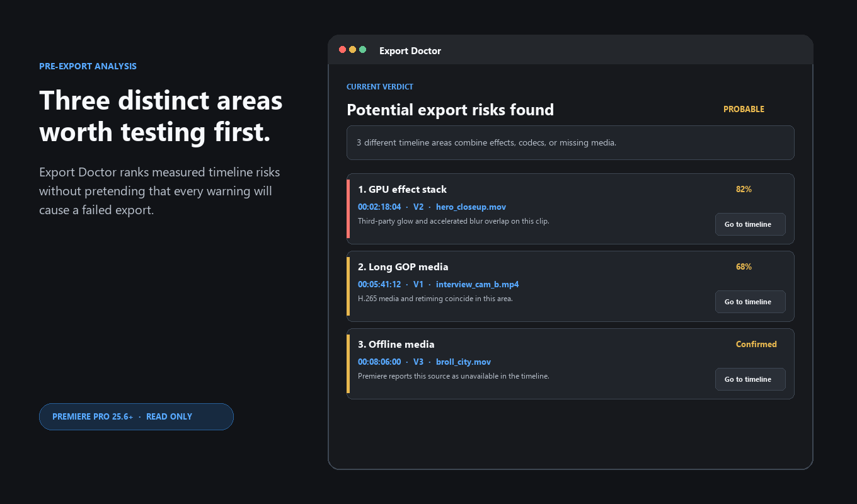The image size is (857, 504).
Task: Click the Export Doctor window title
Action: click(410, 51)
